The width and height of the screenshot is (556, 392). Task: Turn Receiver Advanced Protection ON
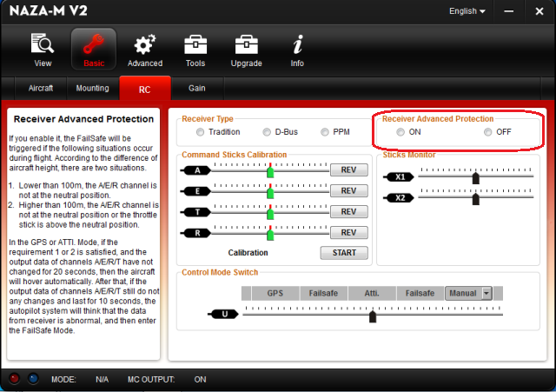tap(400, 132)
